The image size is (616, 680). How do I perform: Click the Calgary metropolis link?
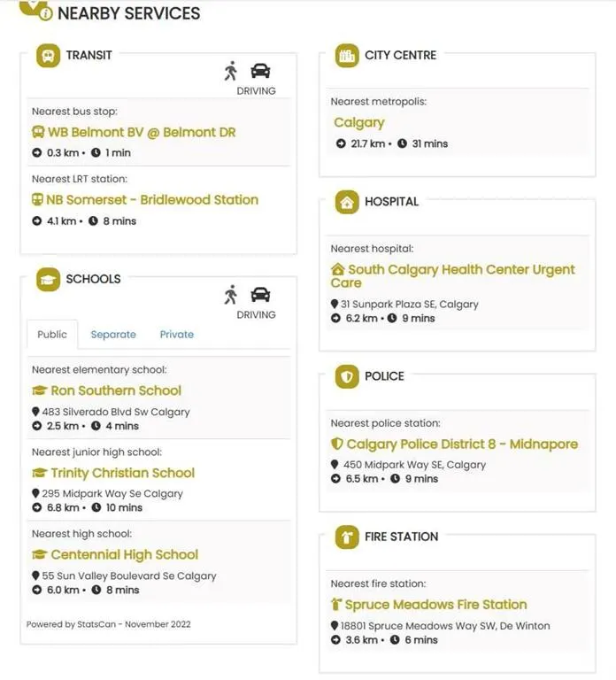click(359, 123)
